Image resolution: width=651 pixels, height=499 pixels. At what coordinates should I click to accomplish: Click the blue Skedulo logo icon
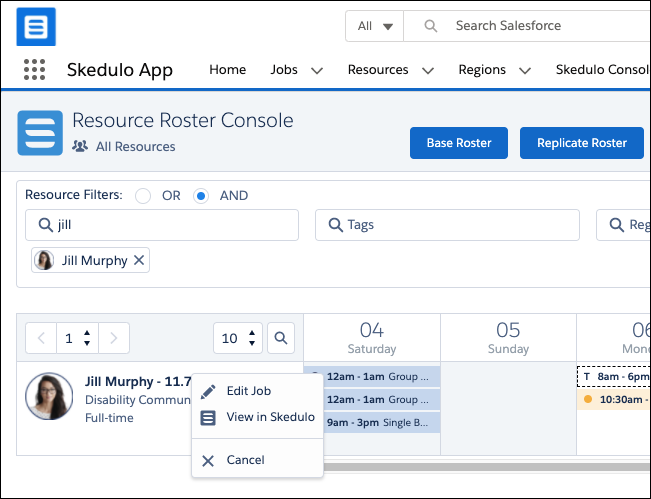pyautogui.click(x=36, y=27)
